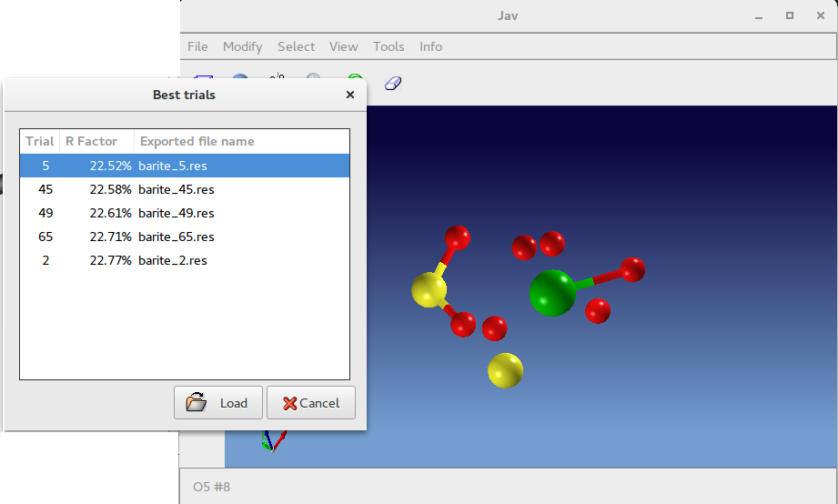Open the Info menu
The width and height of the screenshot is (838, 504).
pos(430,46)
